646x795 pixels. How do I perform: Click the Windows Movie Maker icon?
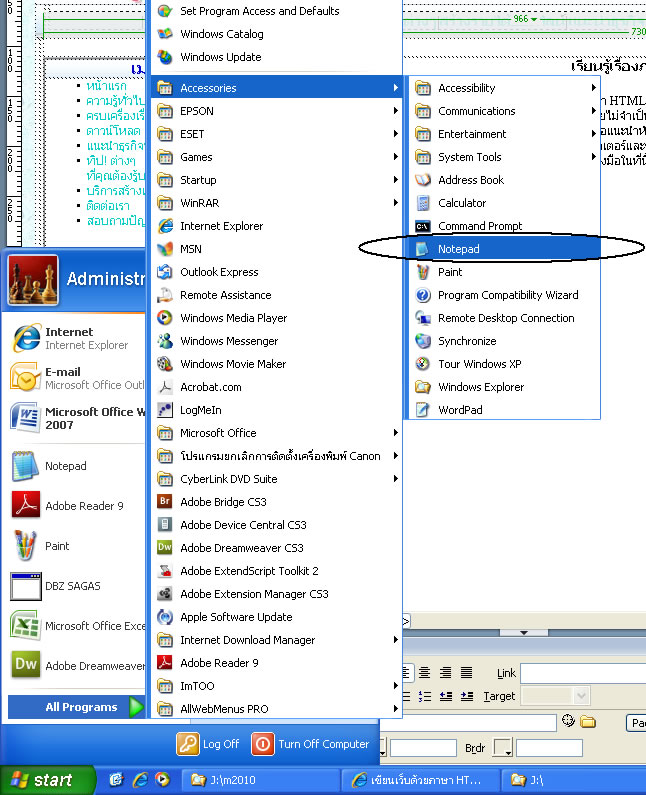tap(165, 364)
